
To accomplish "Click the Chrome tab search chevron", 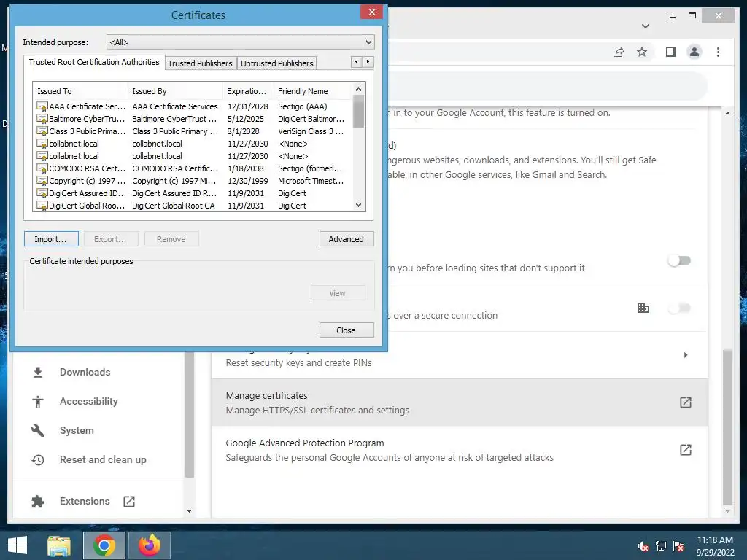I will coord(645,26).
